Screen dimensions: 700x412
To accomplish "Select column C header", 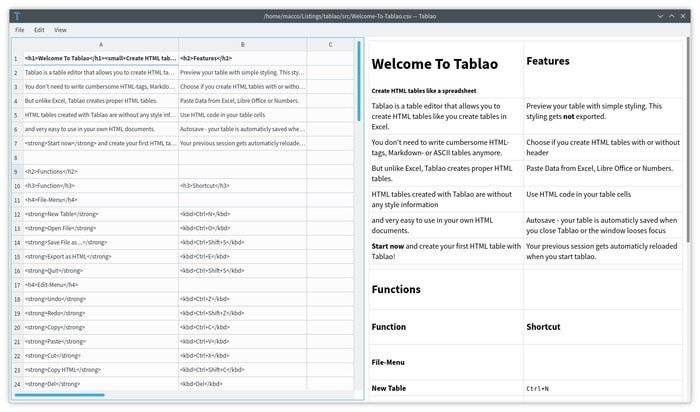I will pos(330,45).
